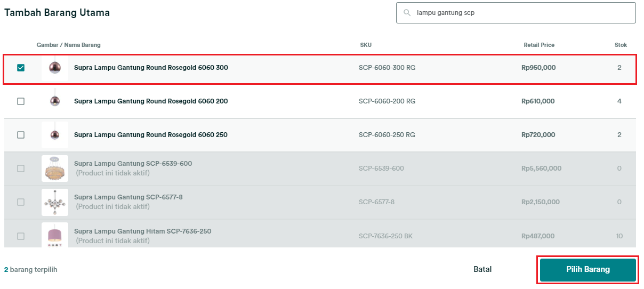Click price cell Rp720,000
Screen dimensions: 644x289
click(538, 135)
